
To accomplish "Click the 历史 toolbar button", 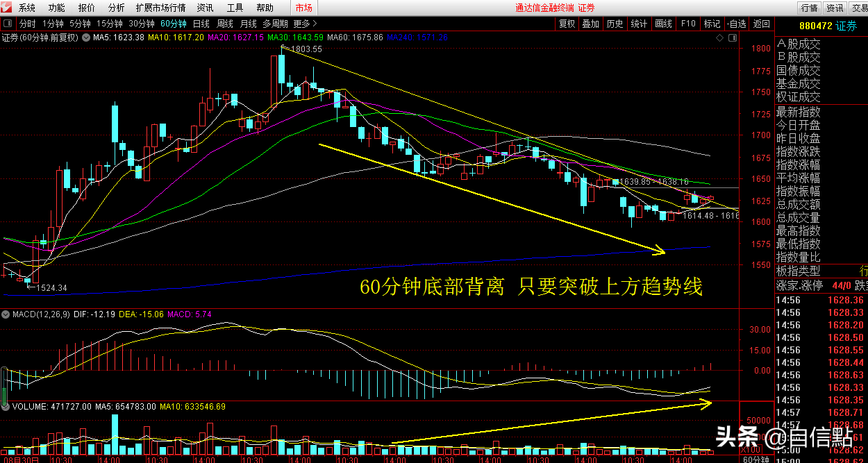I will point(615,24).
